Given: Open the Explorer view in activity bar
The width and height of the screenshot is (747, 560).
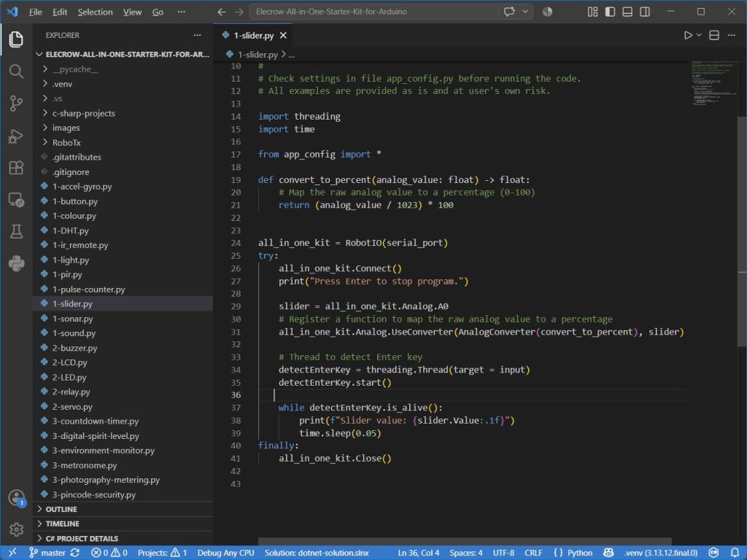Looking at the screenshot, I should click(x=16, y=39).
